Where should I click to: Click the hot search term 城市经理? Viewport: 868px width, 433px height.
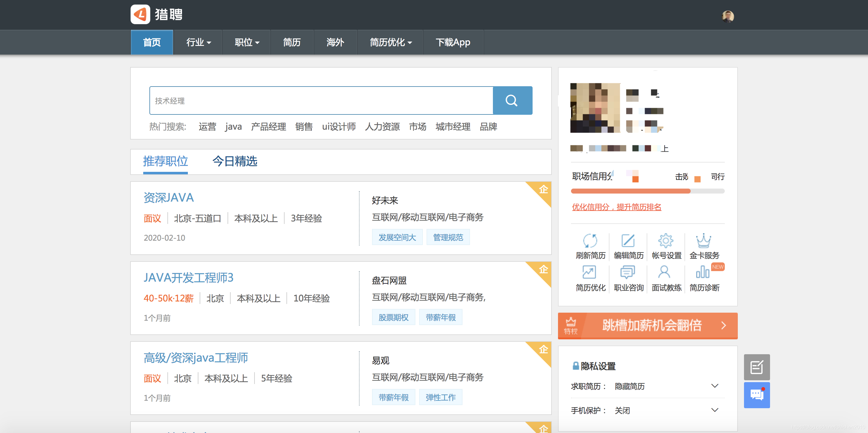(x=453, y=127)
